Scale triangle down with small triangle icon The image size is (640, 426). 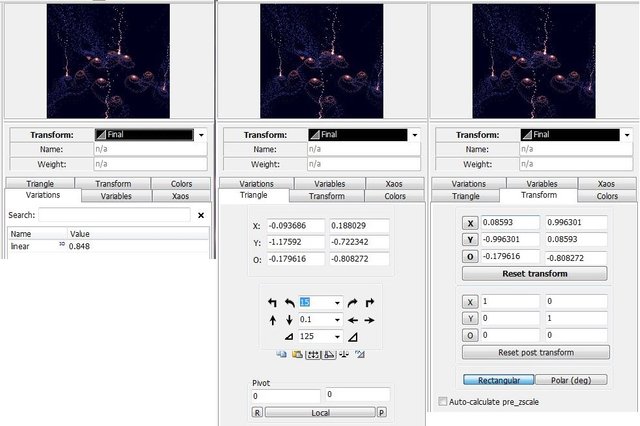coord(289,337)
